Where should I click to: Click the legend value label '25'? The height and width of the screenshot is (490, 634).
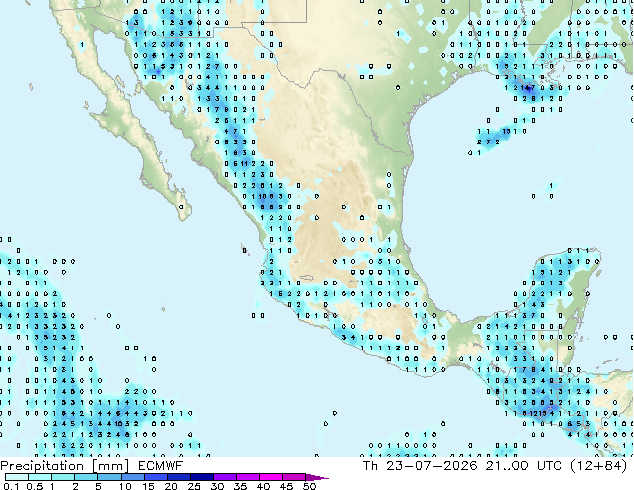(x=194, y=486)
